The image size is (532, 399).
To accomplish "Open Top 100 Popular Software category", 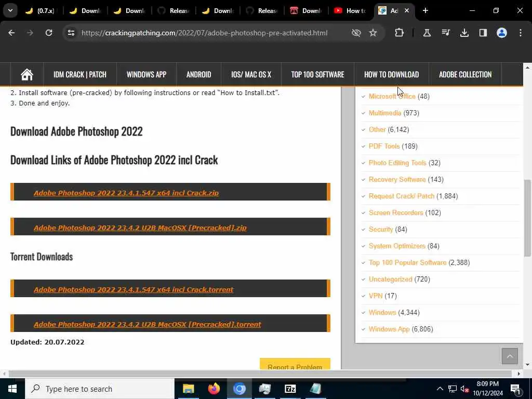I will (x=407, y=262).
